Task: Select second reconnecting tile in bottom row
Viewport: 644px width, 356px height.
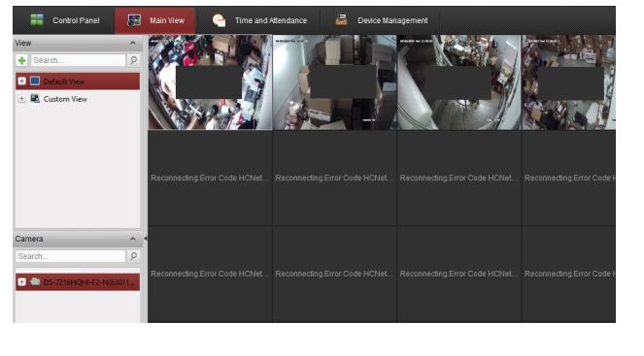Action: pyautogui.click(x=335, y=274)
